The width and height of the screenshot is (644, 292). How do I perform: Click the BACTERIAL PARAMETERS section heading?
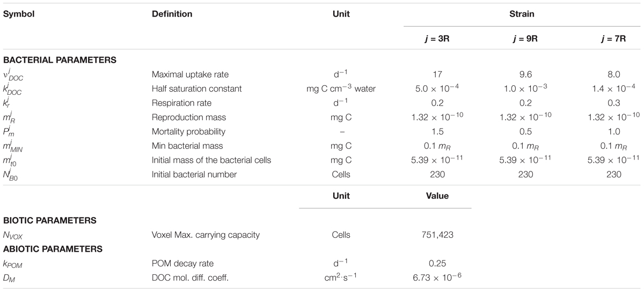coord(60,61)
